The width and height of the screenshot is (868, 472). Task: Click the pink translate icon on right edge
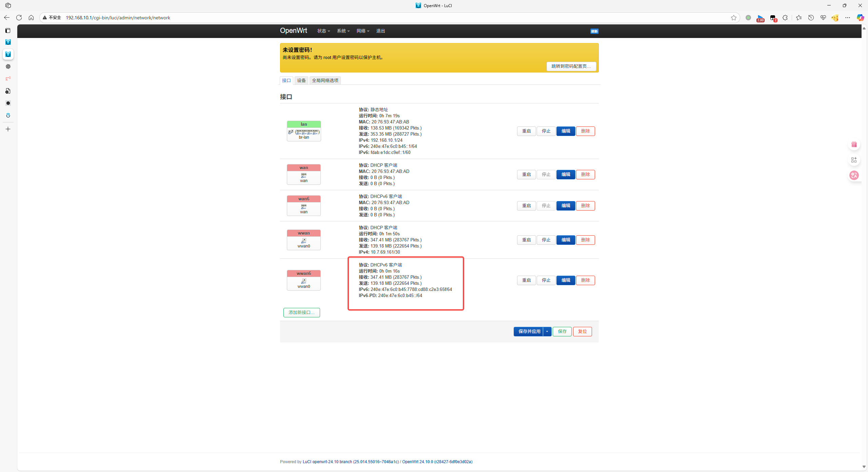pyautogui.click(x=854, y=175)
